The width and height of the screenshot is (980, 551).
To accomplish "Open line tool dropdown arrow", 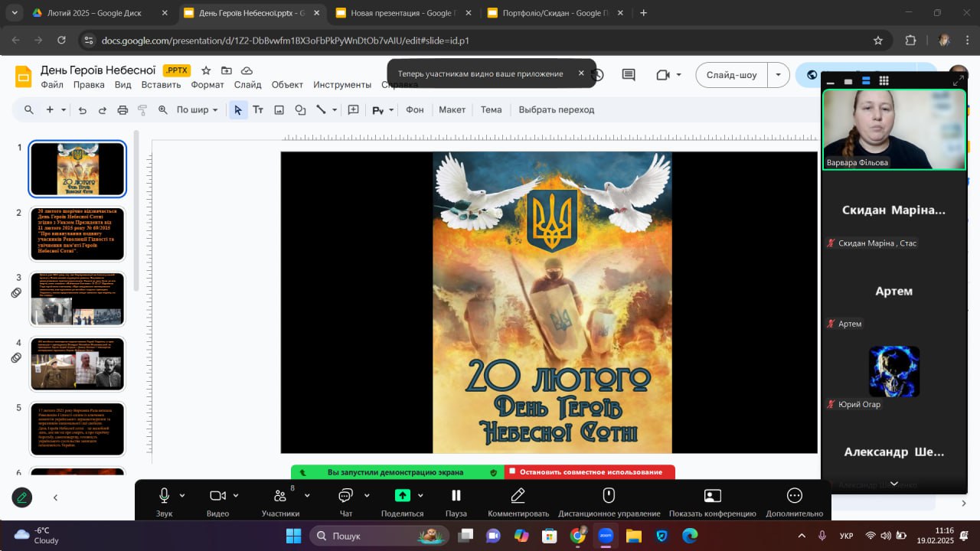I will (335, 110).
